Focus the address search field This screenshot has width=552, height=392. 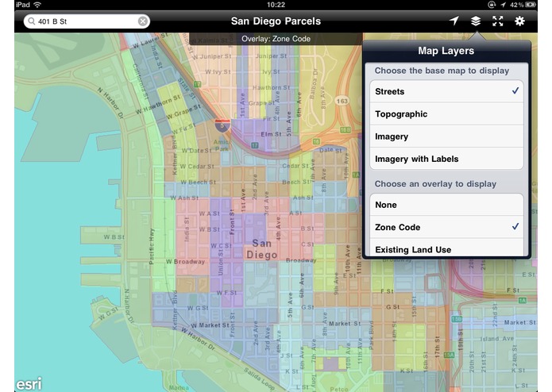pos(87,21)
